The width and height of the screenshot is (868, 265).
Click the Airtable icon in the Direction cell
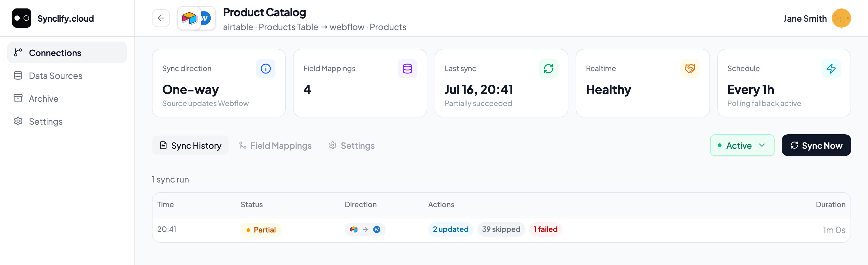point(354,230)
